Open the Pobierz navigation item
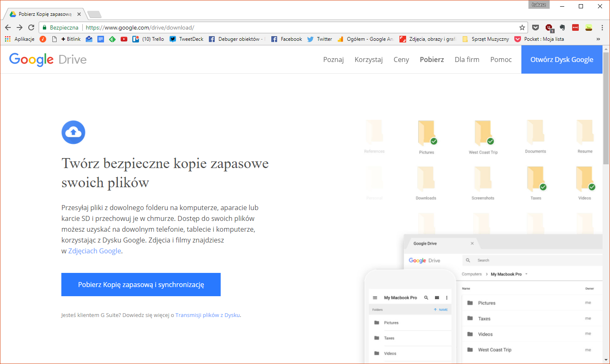Screen dimensions: 610x364 tap(432, 59)
